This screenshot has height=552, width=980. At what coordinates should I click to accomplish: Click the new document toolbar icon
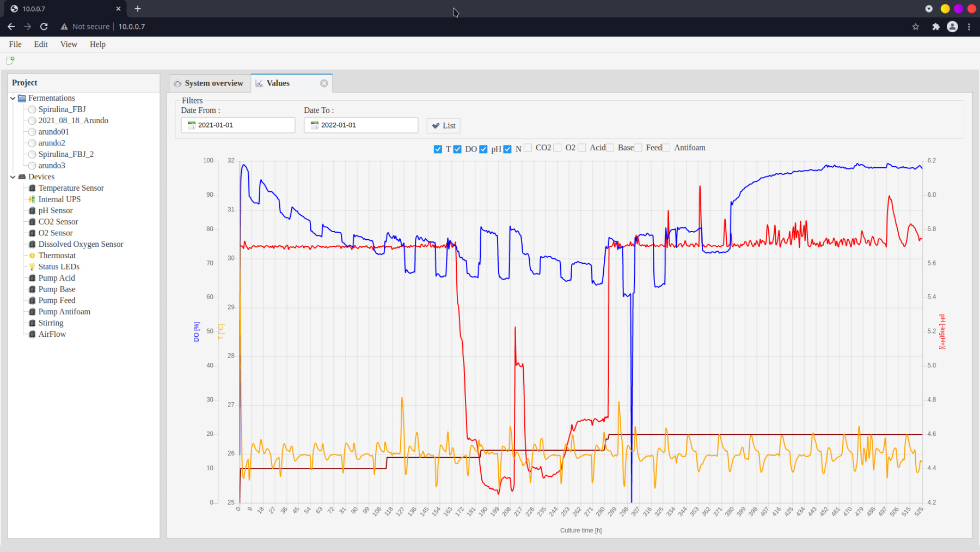tap(10, 60)
